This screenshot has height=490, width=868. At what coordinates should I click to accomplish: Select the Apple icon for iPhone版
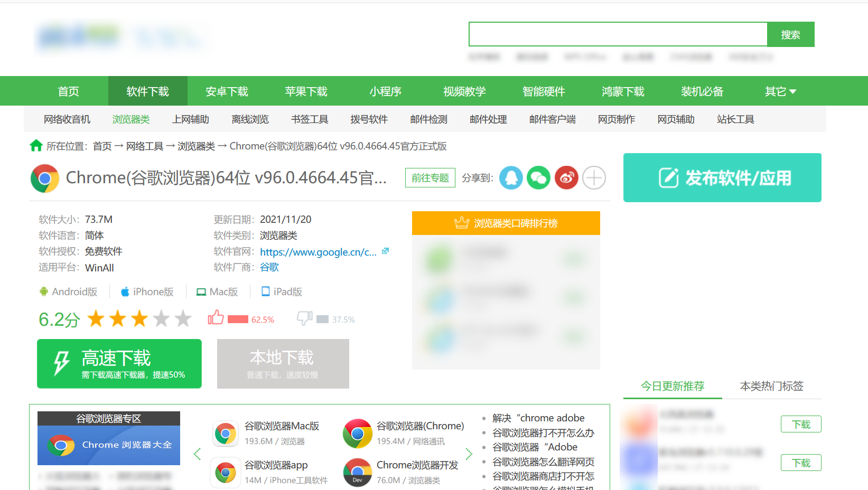tap(125, 291)
